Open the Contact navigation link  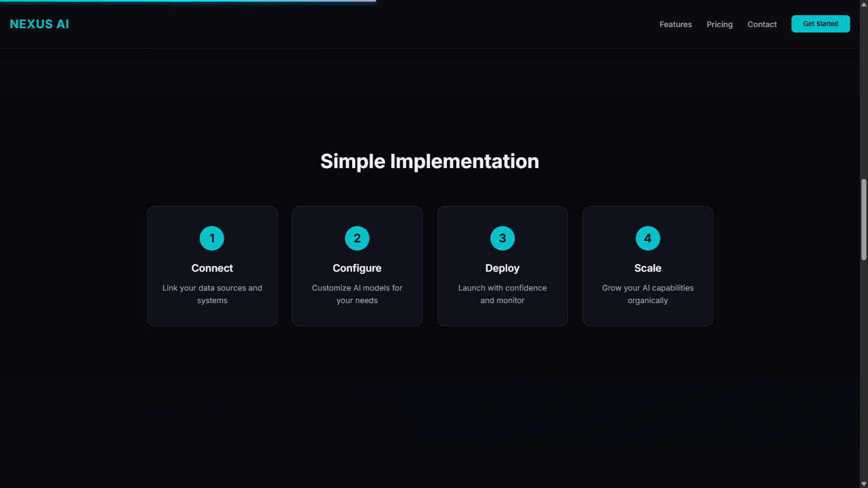pos(762,24)
